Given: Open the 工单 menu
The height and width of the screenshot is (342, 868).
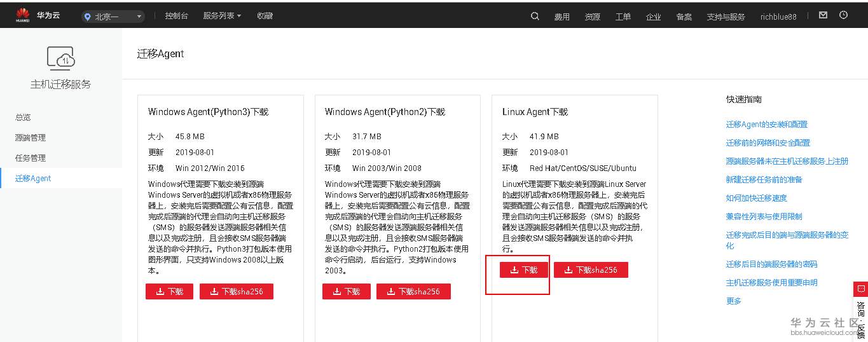Looking at the screenshot, I should [x=623, y=17].
